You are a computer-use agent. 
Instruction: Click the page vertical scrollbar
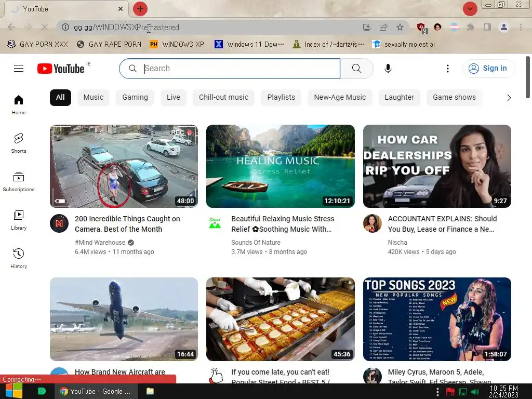click(x=528, y=77)
